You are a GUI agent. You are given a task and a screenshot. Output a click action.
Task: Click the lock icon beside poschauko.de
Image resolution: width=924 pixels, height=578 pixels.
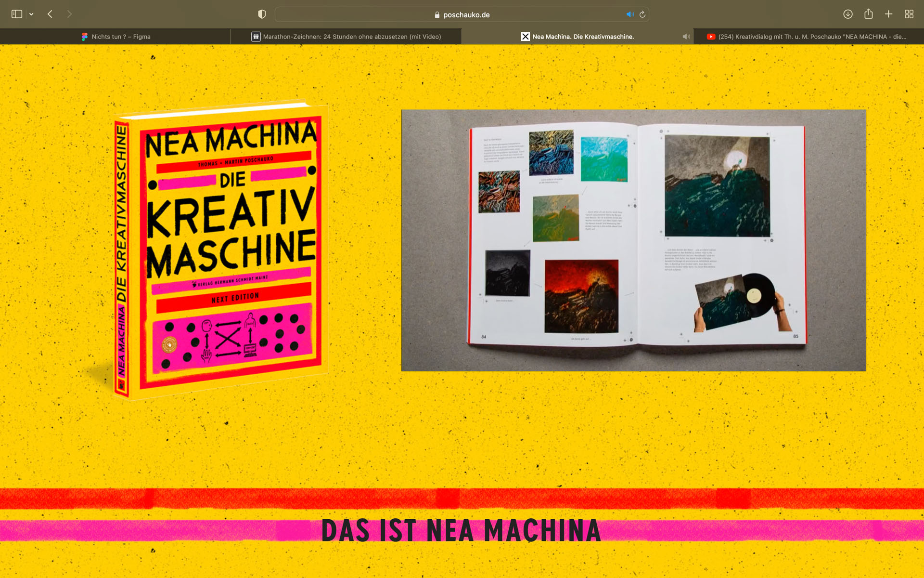pos(437,15)
